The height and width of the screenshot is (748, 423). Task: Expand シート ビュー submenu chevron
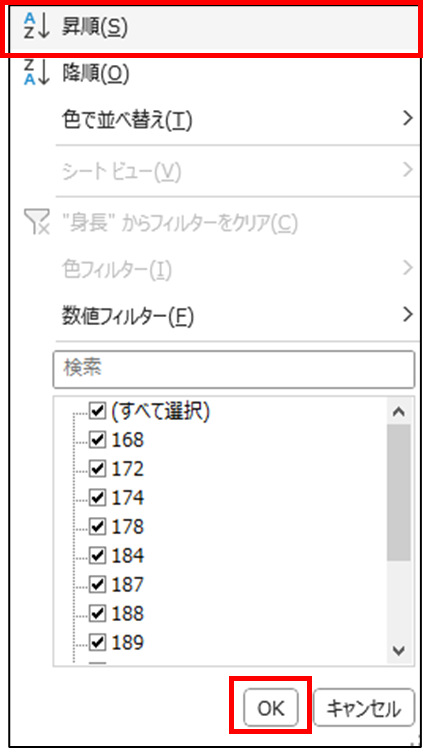pos(407,170)
